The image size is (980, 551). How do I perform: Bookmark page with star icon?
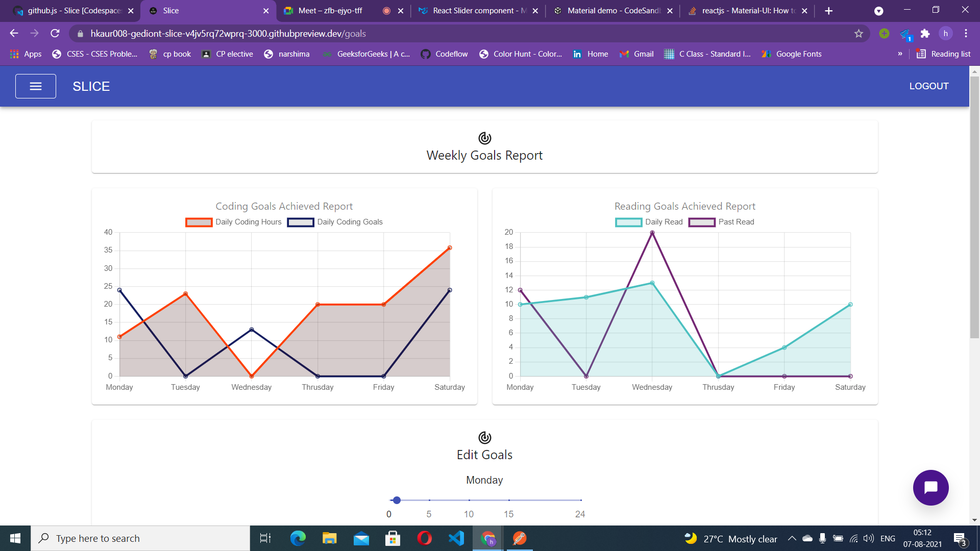coord(859,34)
